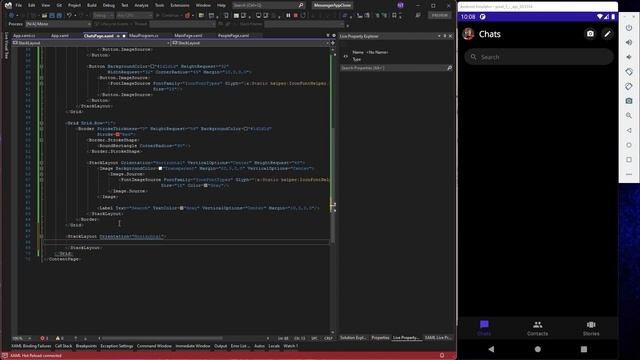This screenshot has width=640, height=360.
Task: Open the XAML Live Preview panel tab
Action: click(x=438, y=338)
